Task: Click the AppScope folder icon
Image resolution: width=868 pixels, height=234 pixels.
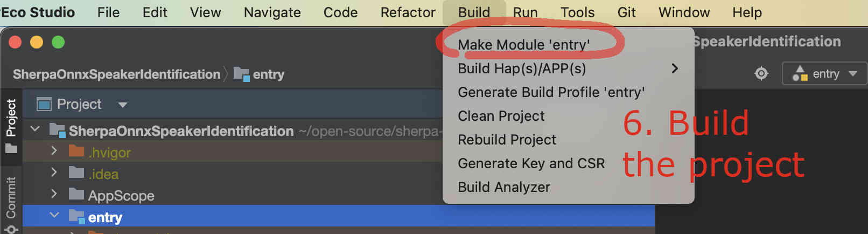Action: (x=76, y=195)
